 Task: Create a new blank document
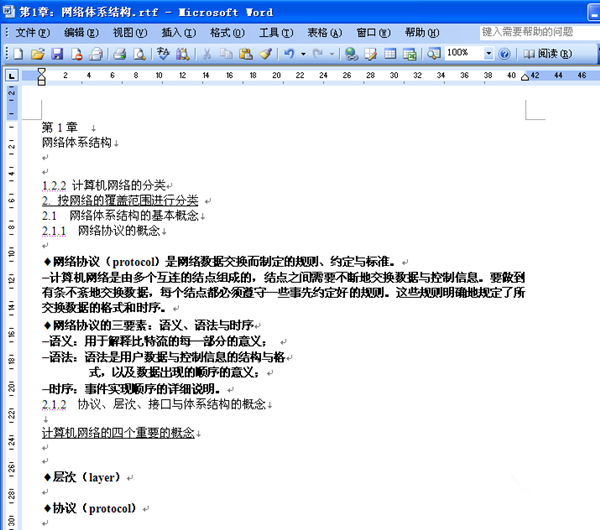18,54
